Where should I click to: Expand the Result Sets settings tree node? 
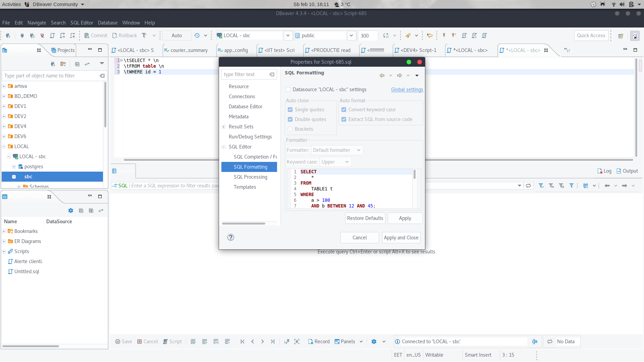[224, 127]
